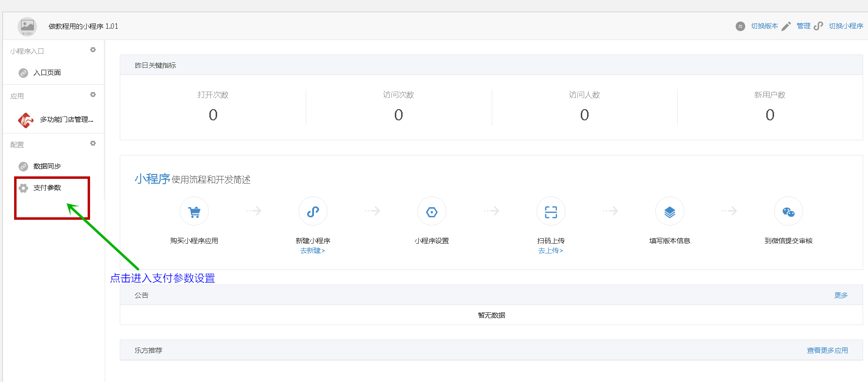Click gear icon beside 小程序入口 section

point(93,50)
